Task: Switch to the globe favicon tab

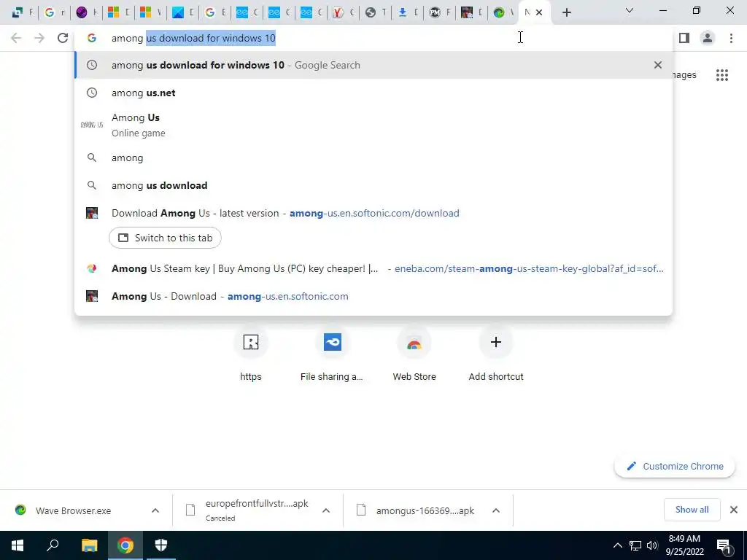Action: click(x=375, y=12)
